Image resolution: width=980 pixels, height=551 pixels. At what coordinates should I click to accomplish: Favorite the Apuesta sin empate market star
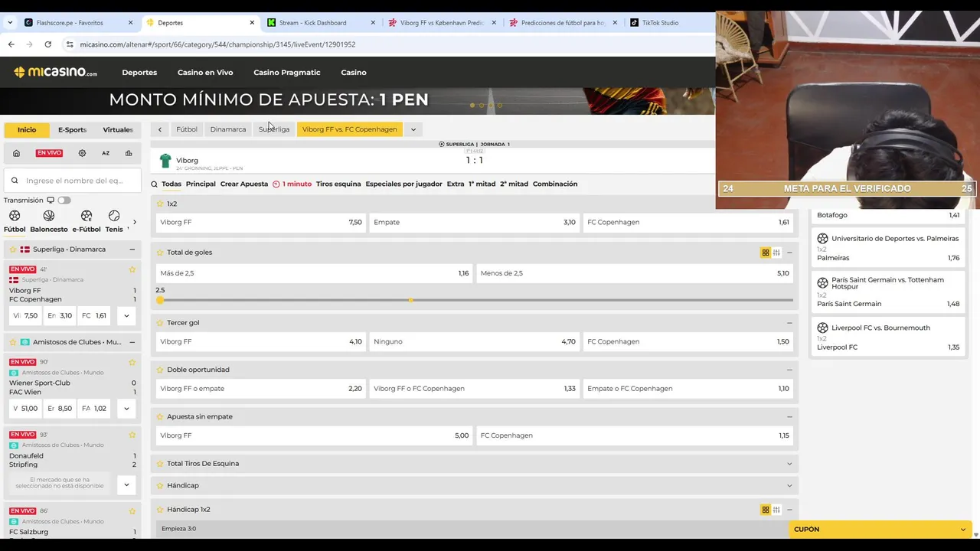point(160,416)
